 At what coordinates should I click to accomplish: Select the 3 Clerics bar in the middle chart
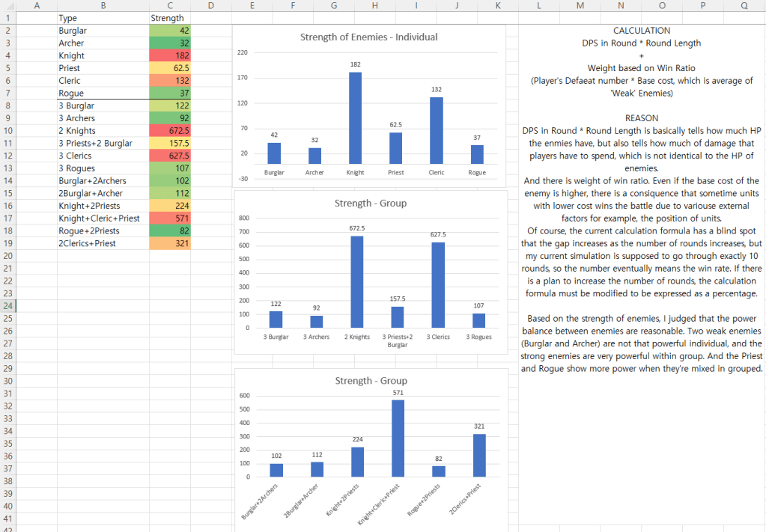click(437, 284)
